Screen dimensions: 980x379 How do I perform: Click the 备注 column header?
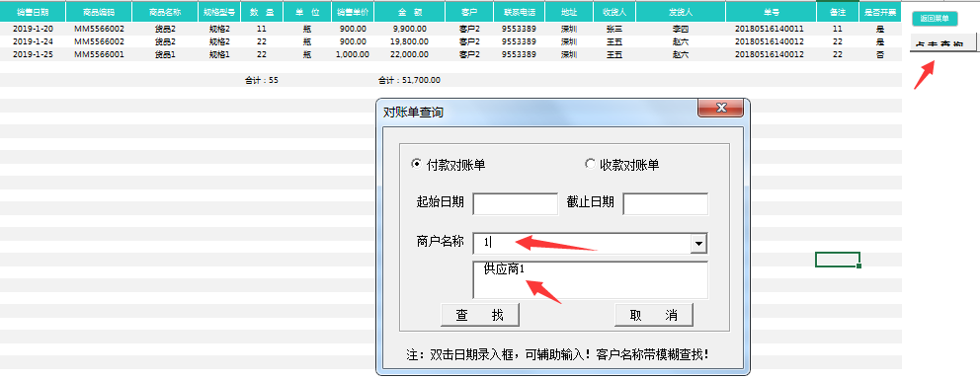click(x=838, y=12)
